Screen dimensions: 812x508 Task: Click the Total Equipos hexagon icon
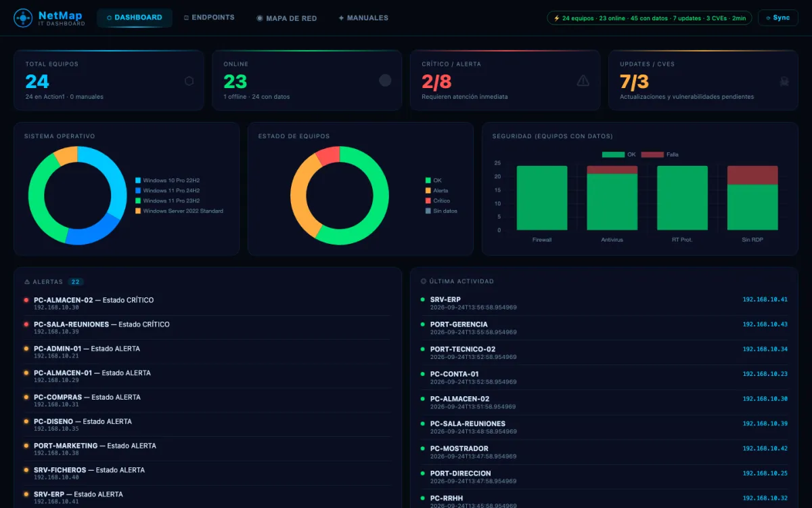coord(189,81)
